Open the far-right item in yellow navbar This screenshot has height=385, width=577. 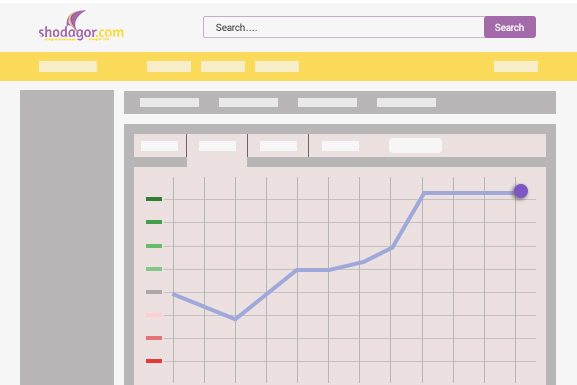[x=516, y=67]
